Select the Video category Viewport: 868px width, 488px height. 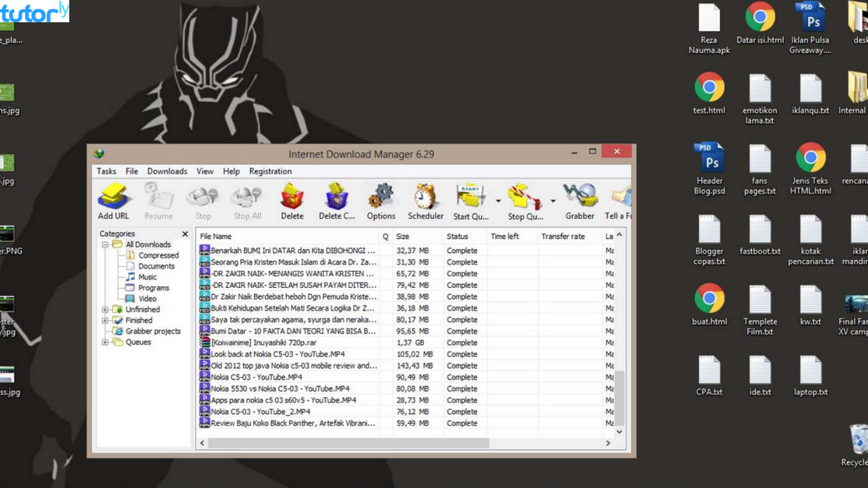point(147,299)
